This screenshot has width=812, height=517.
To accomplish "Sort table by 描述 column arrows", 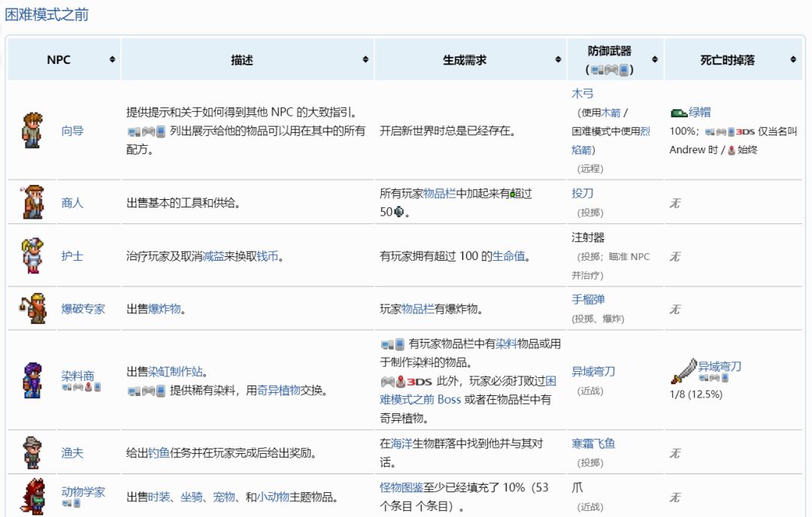I will 366,59.
